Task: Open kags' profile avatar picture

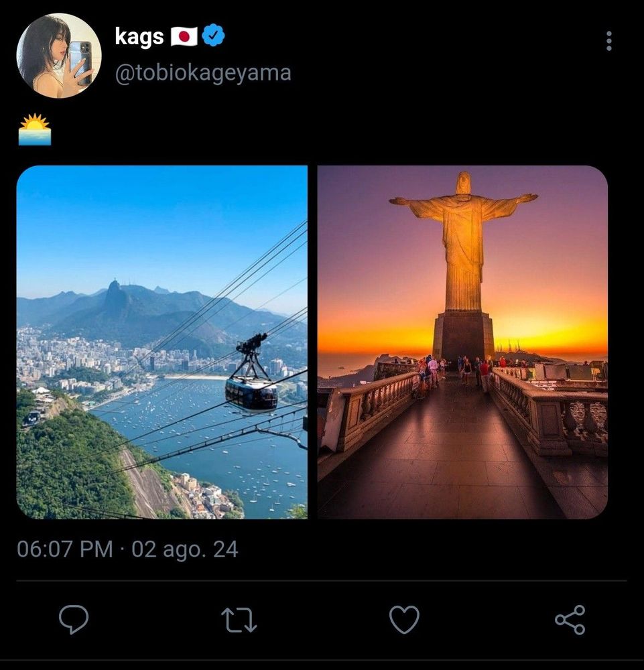Action: pyautogui.click(x=58, y=56)
